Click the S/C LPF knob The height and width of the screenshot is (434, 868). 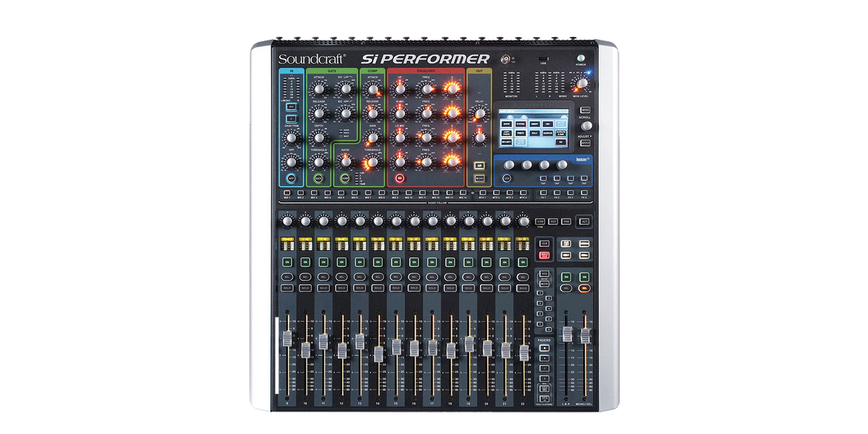coord(346,89)
